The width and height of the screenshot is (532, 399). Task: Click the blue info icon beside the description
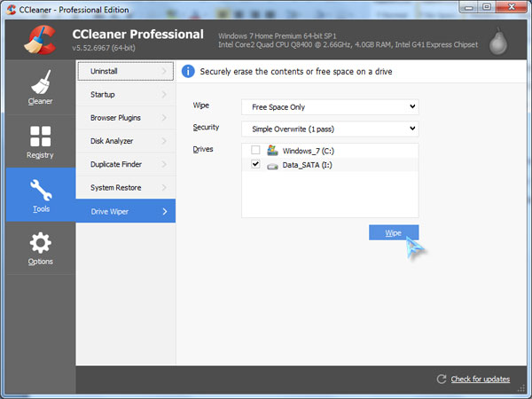(188, 72)
